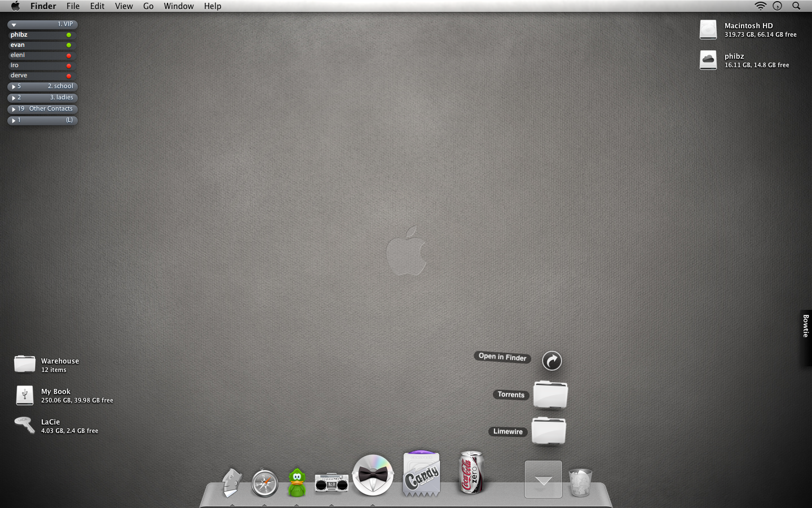Open the Bowtie side tab

(x=806, y=338)
